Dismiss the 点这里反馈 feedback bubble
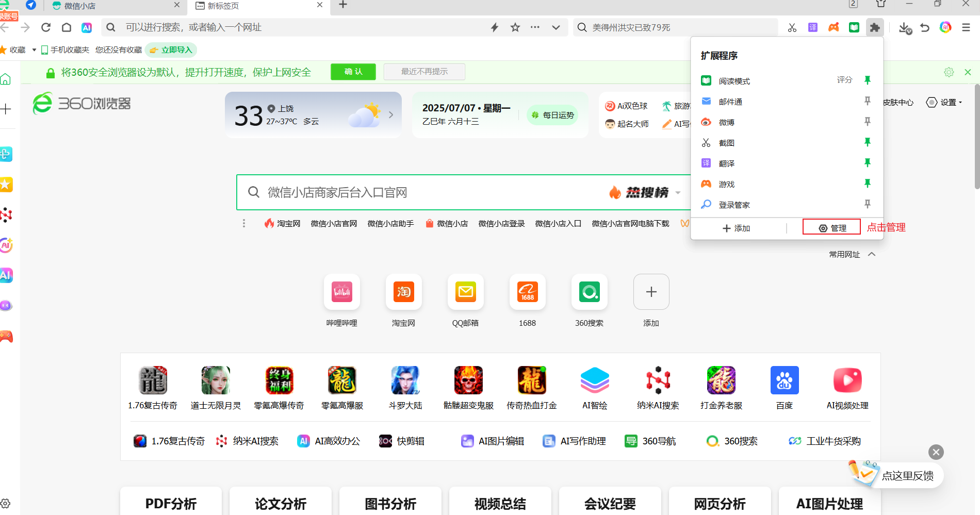Screen dimensions: 980x515 coord(936,452)
